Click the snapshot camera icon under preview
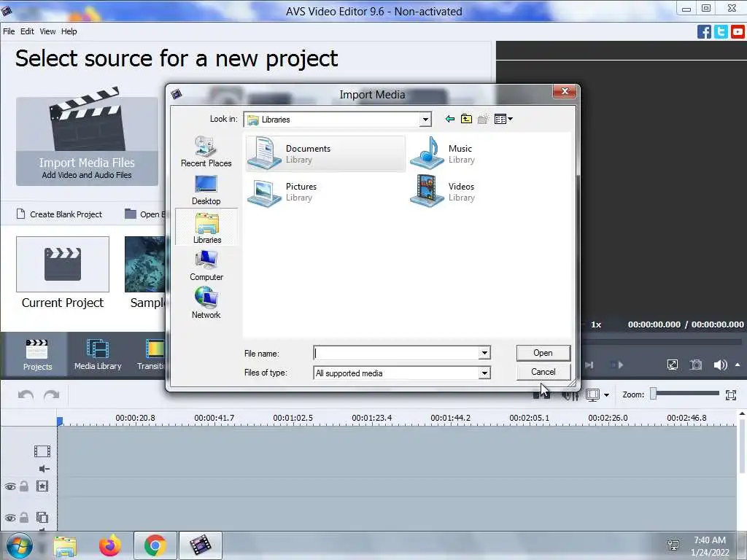Screen dimensions: 747x560 (696, 365)
